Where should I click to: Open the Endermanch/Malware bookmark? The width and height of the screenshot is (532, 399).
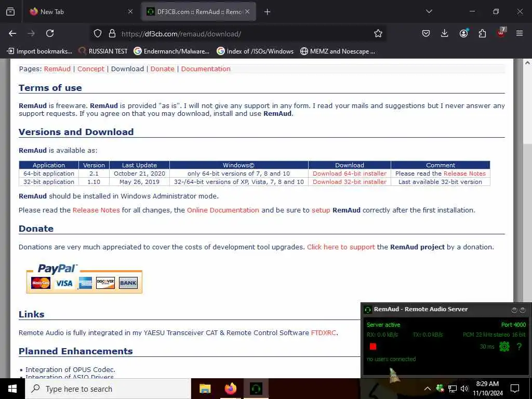coord(171,51)
